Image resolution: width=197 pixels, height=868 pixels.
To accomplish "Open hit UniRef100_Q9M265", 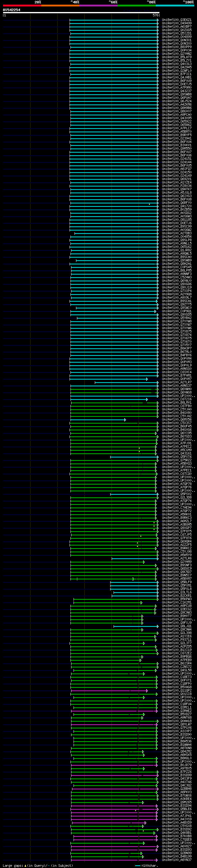I will pyautogui.click(x=176, y=802).
